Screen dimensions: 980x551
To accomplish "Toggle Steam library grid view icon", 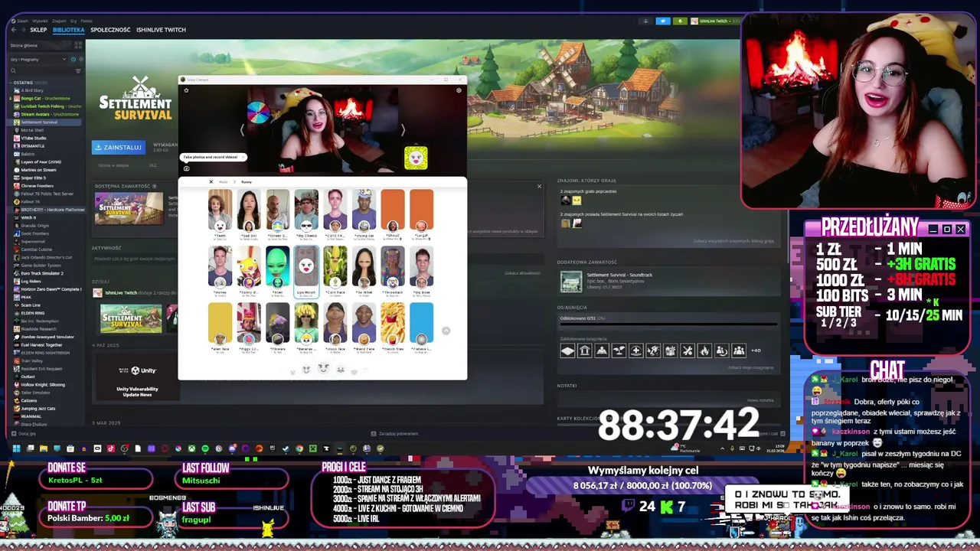I will tap(77, 45).
